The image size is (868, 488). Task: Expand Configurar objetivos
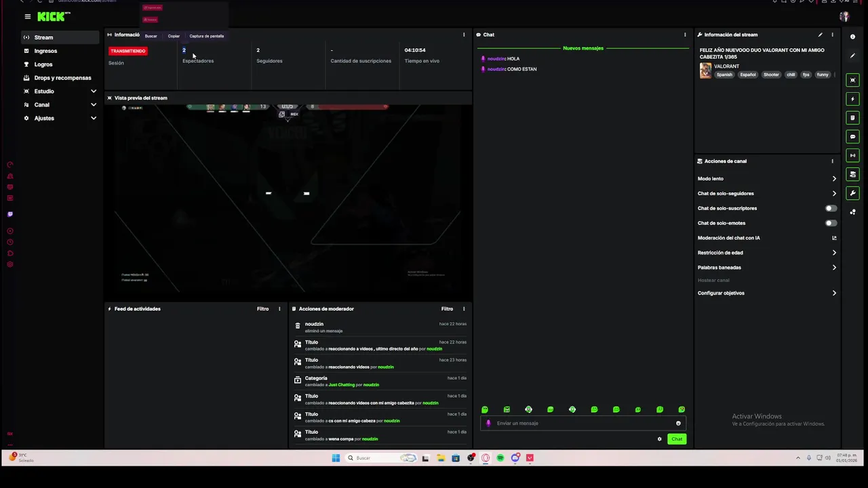tap(767, 293)
